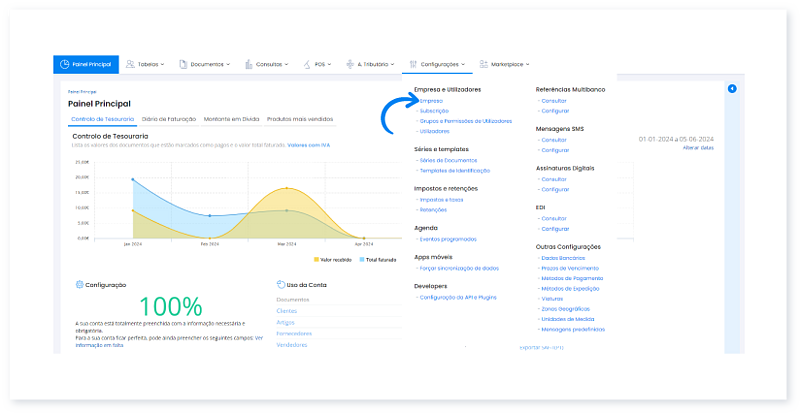The height and width of the screenshot is (413, 800).
Task: Collapse the side panel with the blue arrow icon
Action: point(732,89)
